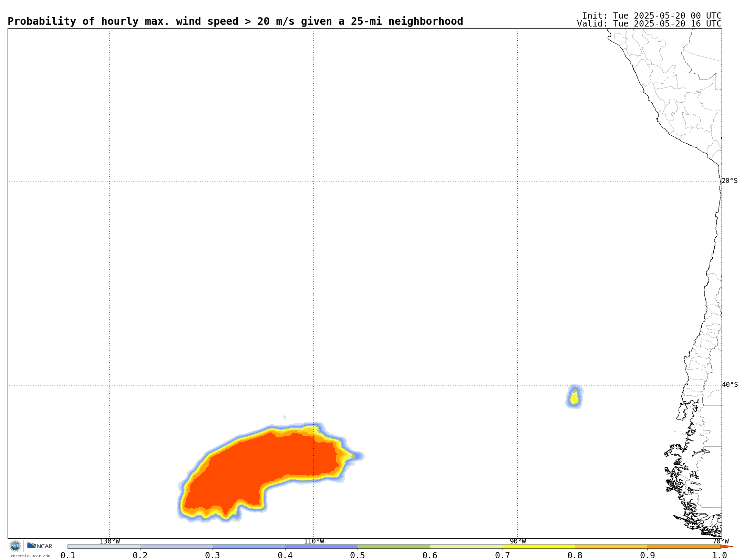Click the 0.1–0.2 pale gray colorbar segment
Image resolution: width=744 pixels, height=560 pixels.
click(104, 547)
